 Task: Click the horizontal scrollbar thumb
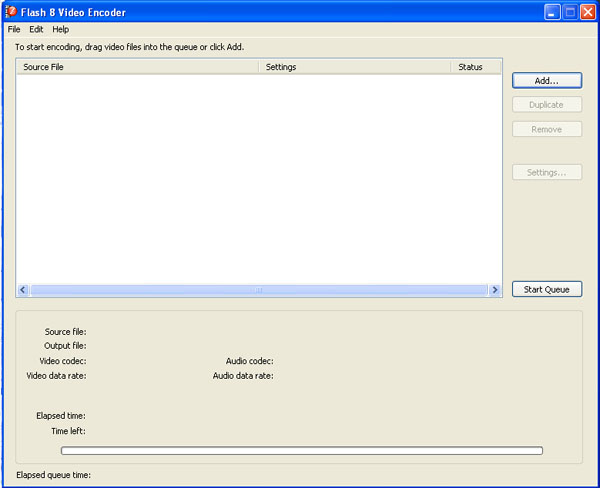pyautogui.click(x=259, y=290)
